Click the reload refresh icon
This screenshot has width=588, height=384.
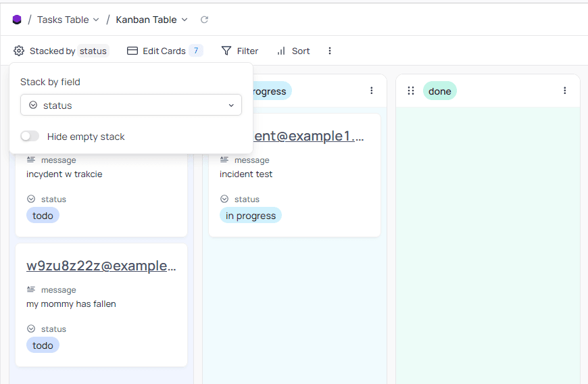[204, 20]
